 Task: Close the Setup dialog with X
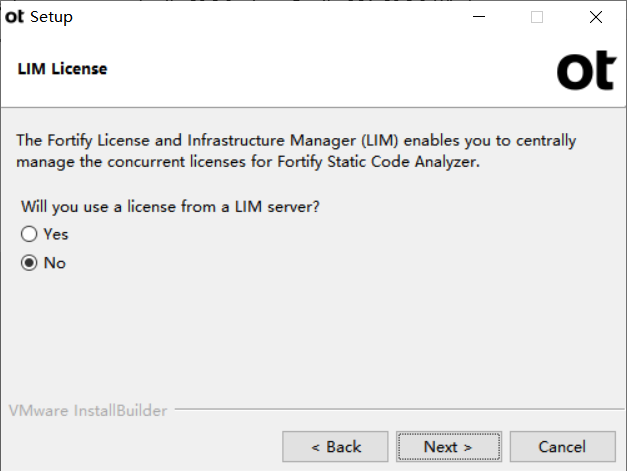coord(596,17)
